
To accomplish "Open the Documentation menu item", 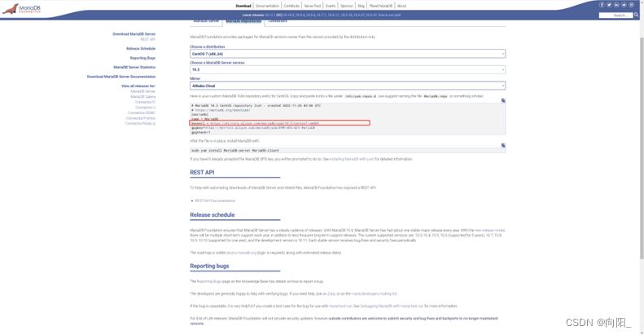I will pyautogui.click(x=267, y=7).
